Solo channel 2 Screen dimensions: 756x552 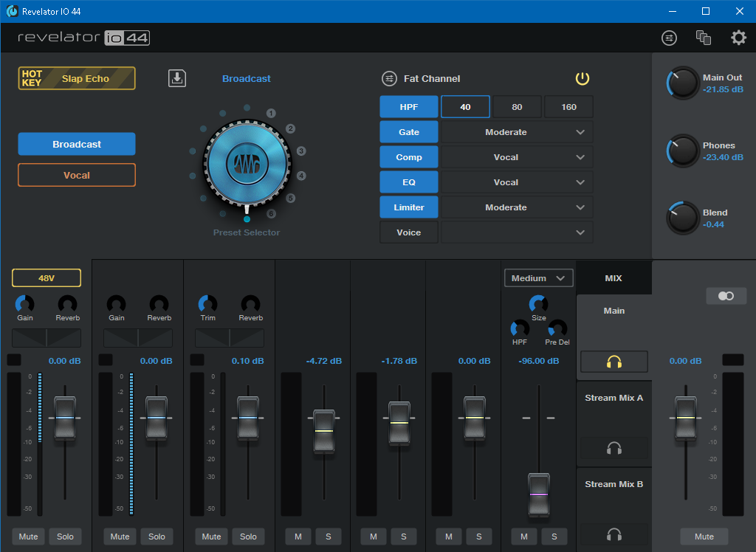click(x=157, y=537)
